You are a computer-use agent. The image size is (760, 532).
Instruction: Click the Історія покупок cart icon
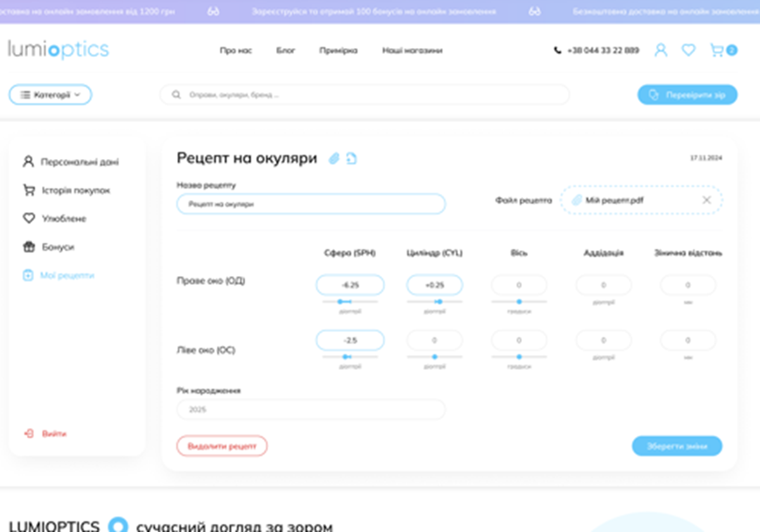28,190
